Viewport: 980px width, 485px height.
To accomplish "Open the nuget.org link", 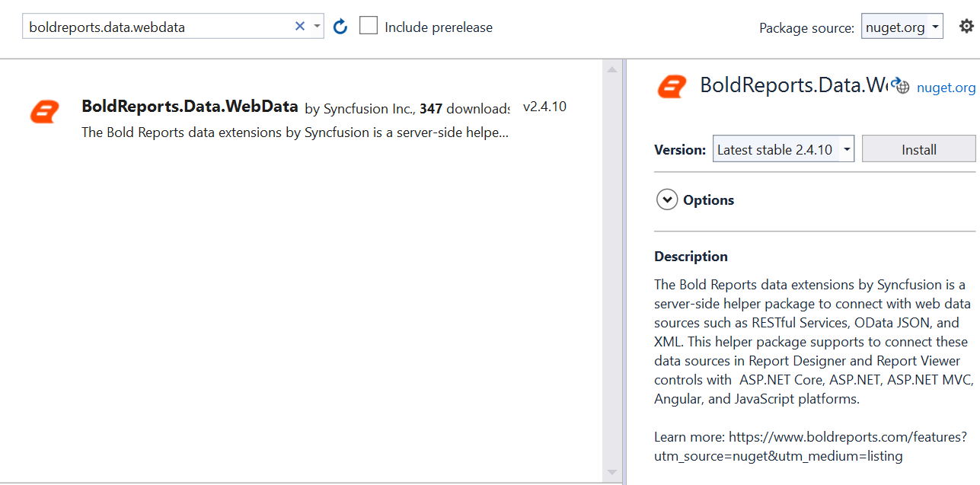I will (945, 88).
